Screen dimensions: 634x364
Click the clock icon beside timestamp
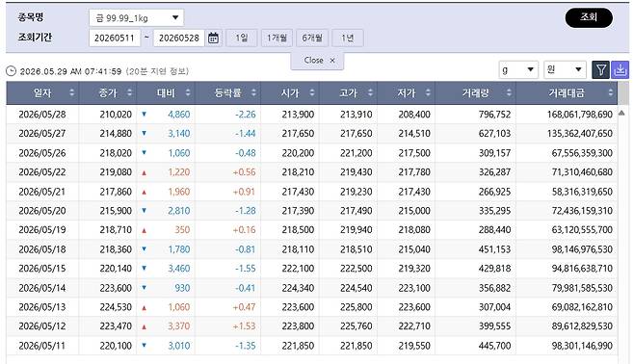coord(11,71)
